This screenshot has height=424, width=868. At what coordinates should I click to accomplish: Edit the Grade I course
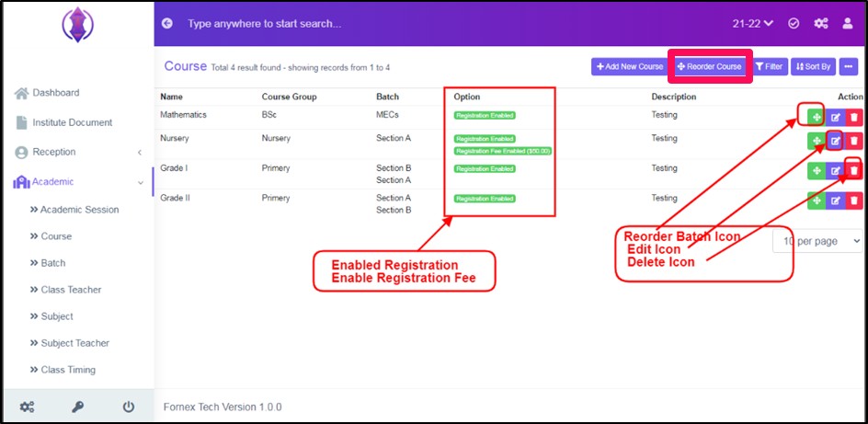point(835,171)
